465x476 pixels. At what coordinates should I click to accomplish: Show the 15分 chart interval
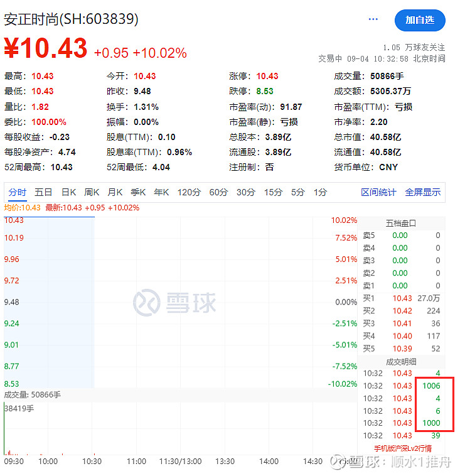273,192
